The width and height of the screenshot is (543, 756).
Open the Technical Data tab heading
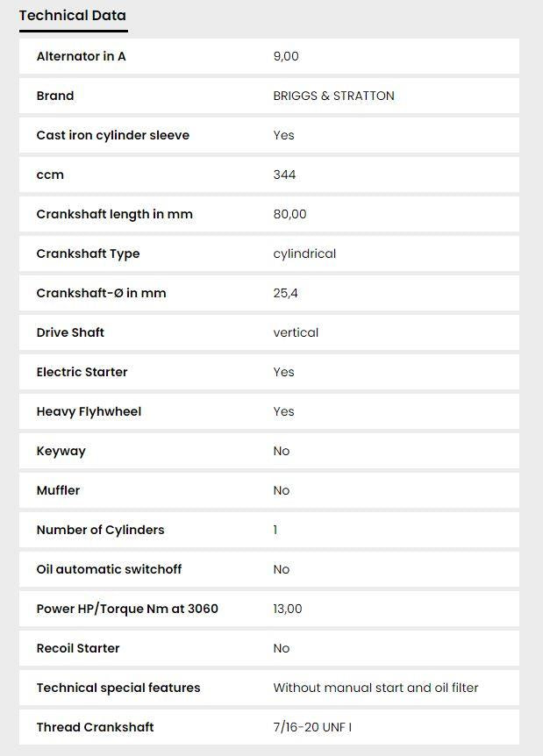(73, 16)
